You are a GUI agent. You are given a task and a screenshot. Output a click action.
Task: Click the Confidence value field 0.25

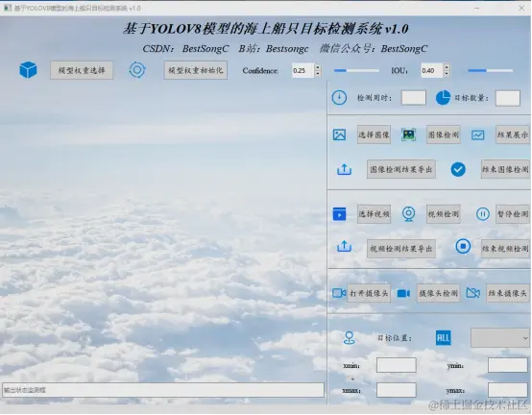(x=303, y=70)
